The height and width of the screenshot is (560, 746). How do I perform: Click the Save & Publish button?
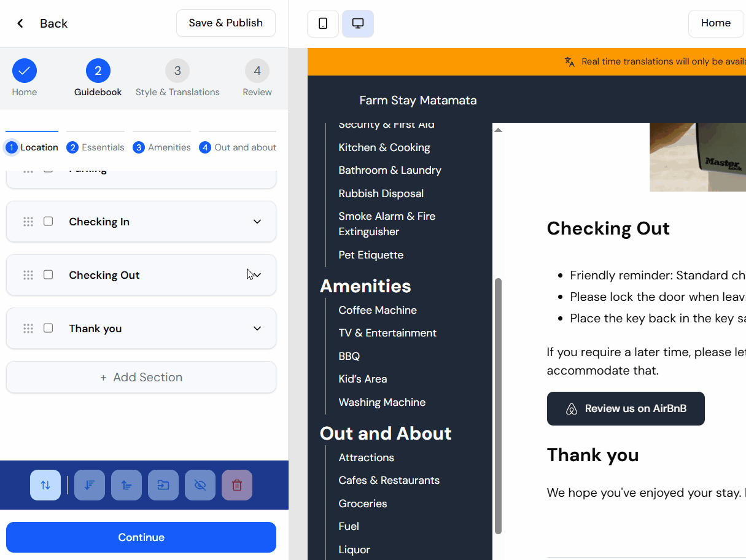(225, 23)
